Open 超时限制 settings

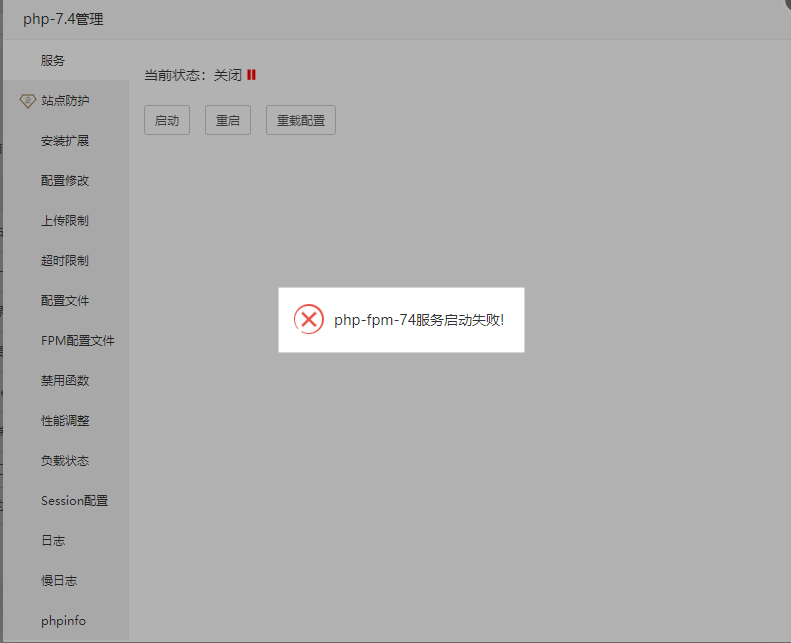click(x=66, y=261)
